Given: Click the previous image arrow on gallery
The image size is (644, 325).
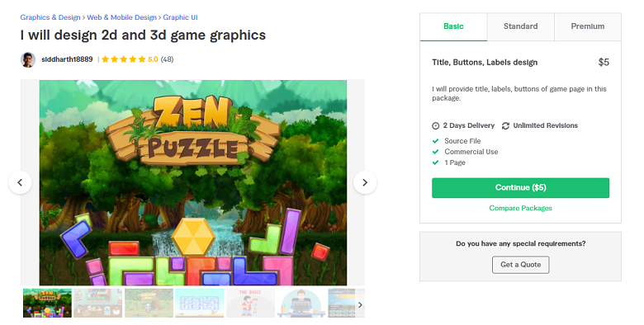Looking at the screenshot, I should 20,182.
